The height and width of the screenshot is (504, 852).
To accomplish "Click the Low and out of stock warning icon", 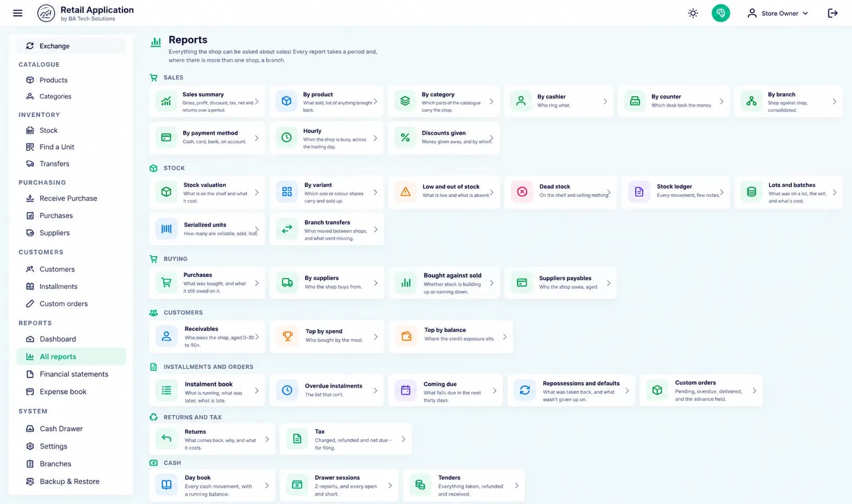I will pyautogui.click(x=406, y=192).
